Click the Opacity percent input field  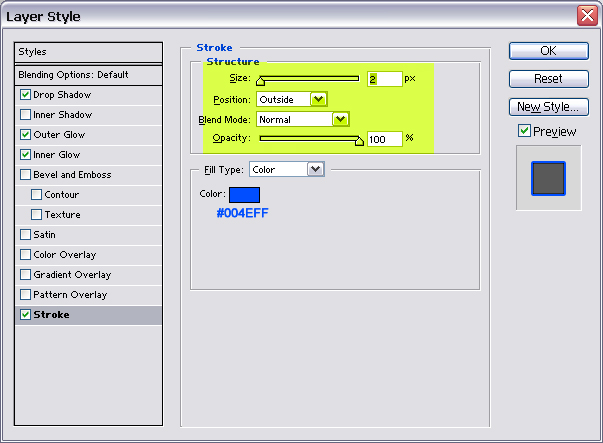click(384, 139)
